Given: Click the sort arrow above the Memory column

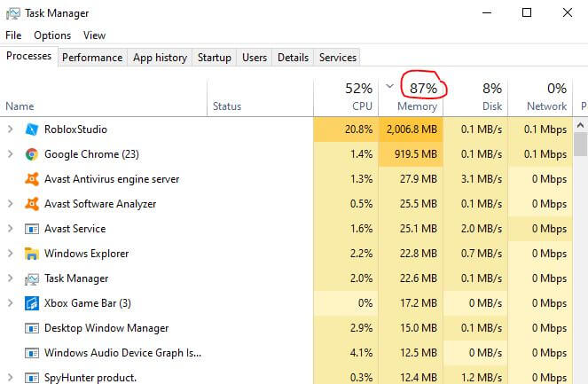Looking at the screenshot, I should tap(389, 86).
